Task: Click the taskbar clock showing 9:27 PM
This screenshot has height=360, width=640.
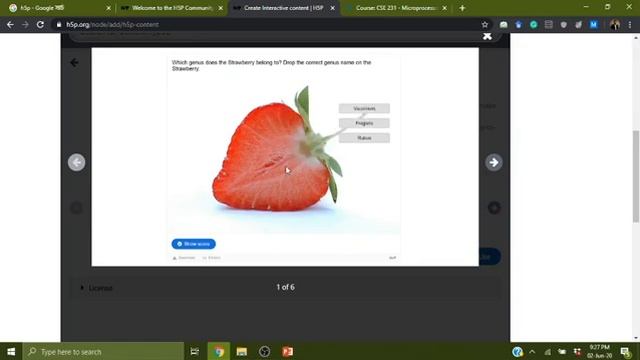Action: pos(599,351)
